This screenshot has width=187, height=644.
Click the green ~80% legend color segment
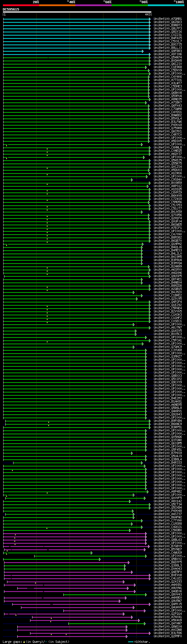coord(129,5)
